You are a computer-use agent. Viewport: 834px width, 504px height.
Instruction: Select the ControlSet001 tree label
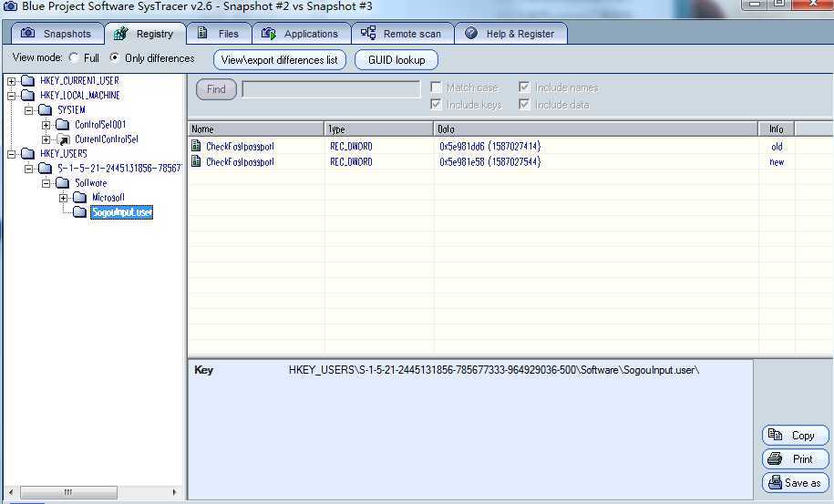(x=100, y=125)
